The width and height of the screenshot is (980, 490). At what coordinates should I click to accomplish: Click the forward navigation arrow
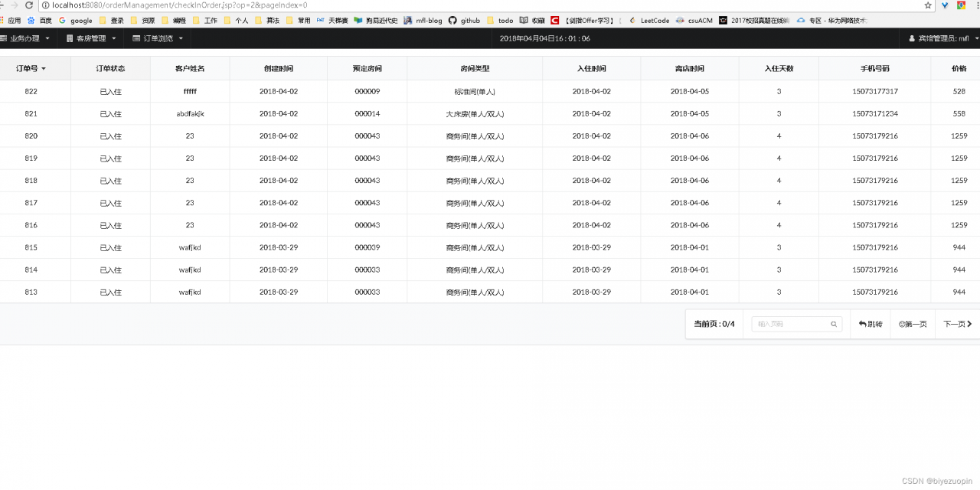tap(13, 5)
